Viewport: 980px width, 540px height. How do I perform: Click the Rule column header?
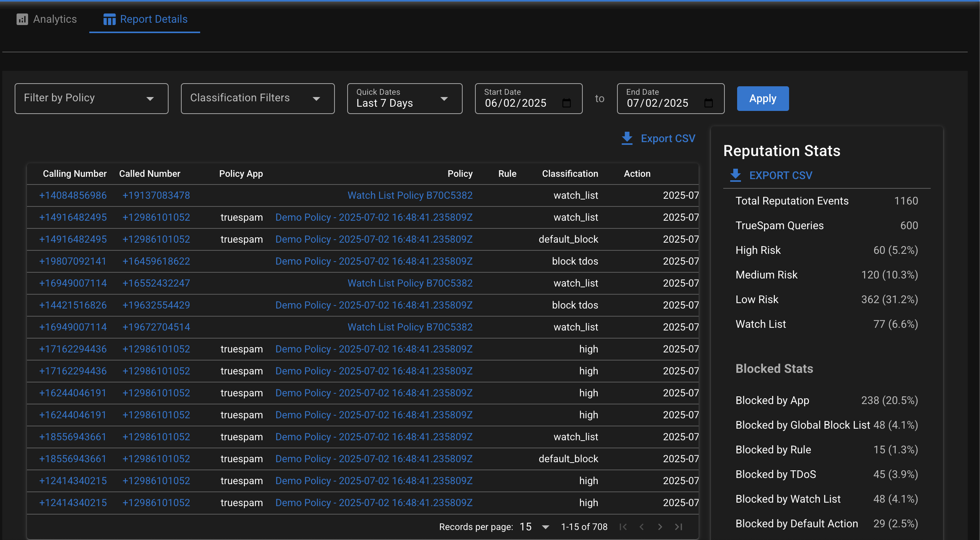point(507,174)
